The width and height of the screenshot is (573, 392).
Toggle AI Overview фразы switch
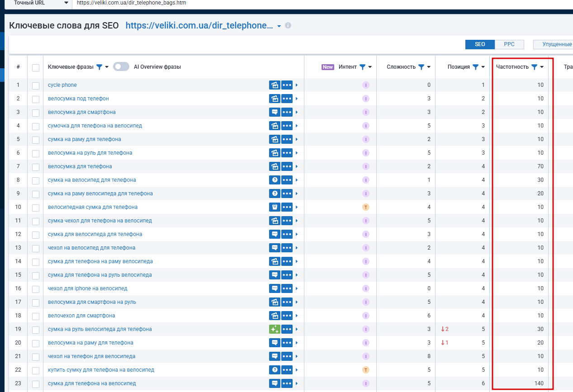(121, 66)
